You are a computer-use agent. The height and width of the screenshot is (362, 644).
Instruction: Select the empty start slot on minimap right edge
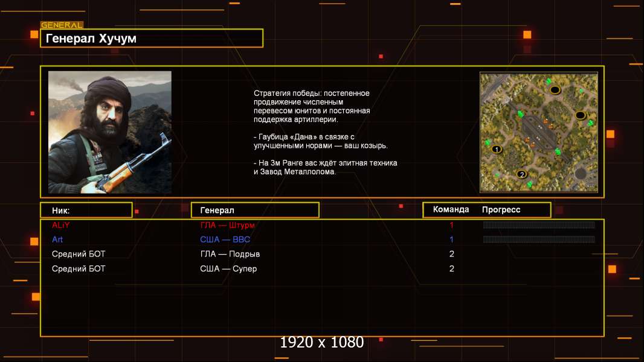(580, 115)
